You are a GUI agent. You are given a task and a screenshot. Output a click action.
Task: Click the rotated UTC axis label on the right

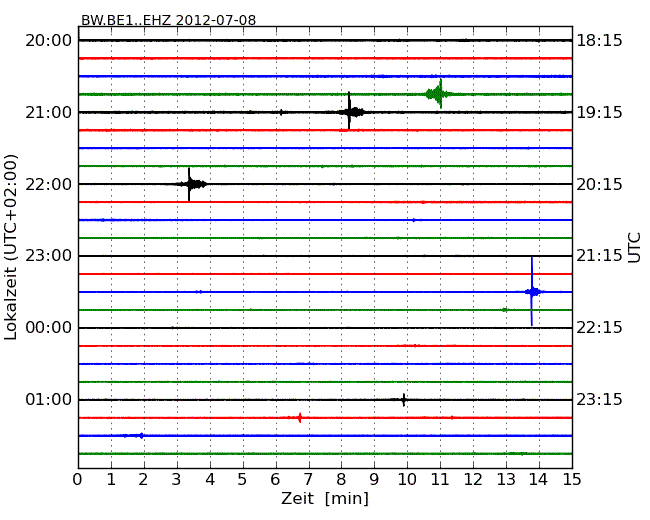point(634,248)
